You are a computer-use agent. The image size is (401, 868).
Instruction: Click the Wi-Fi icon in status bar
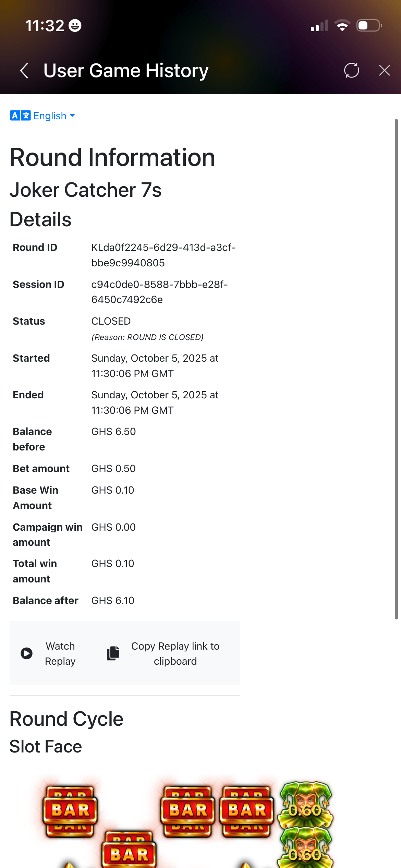(x=342, y=26)
